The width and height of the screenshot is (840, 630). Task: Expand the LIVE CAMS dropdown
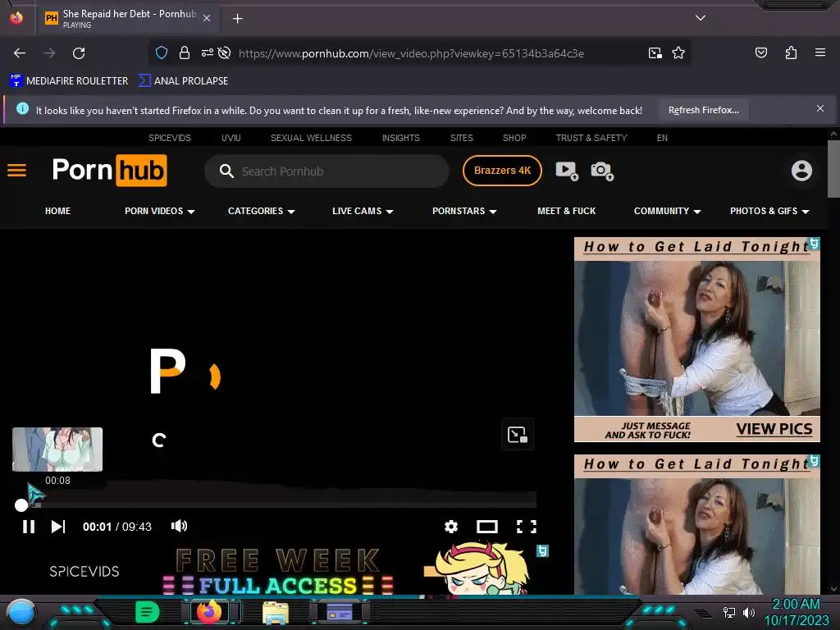[363, 211]
